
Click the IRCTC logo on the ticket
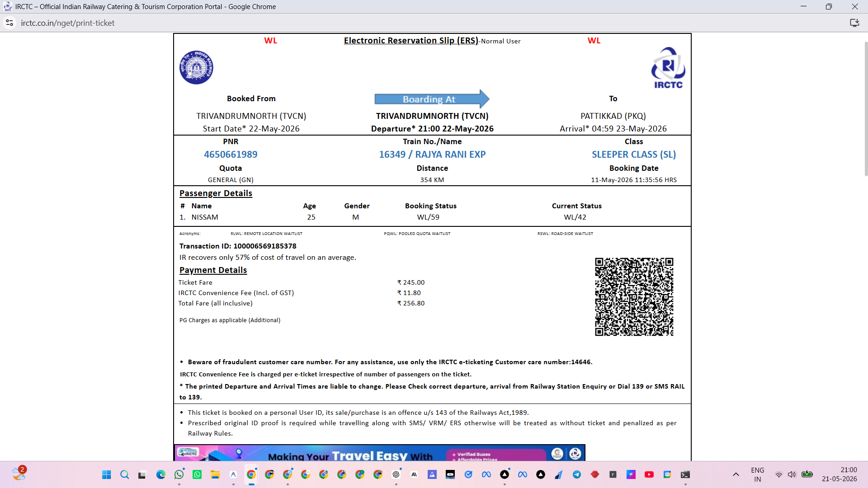[668, 68]
